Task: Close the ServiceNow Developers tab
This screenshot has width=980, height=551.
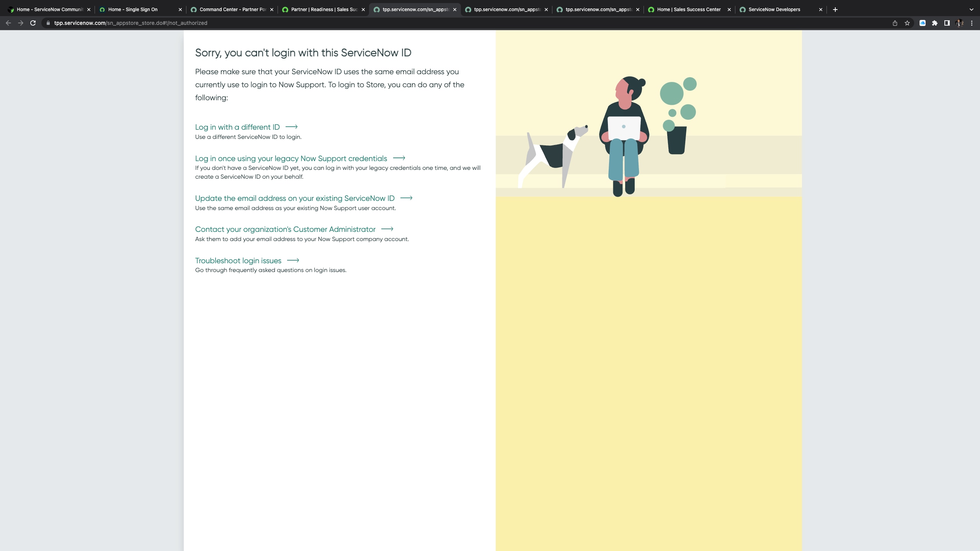Action: point(821,10)
